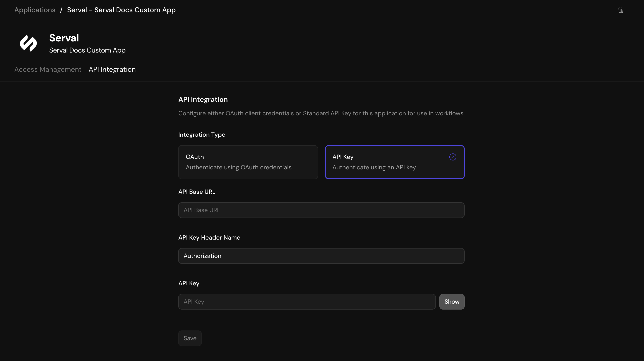Click the checkmark on API Key card
This screenshot has width=644, height=361.
453,157
